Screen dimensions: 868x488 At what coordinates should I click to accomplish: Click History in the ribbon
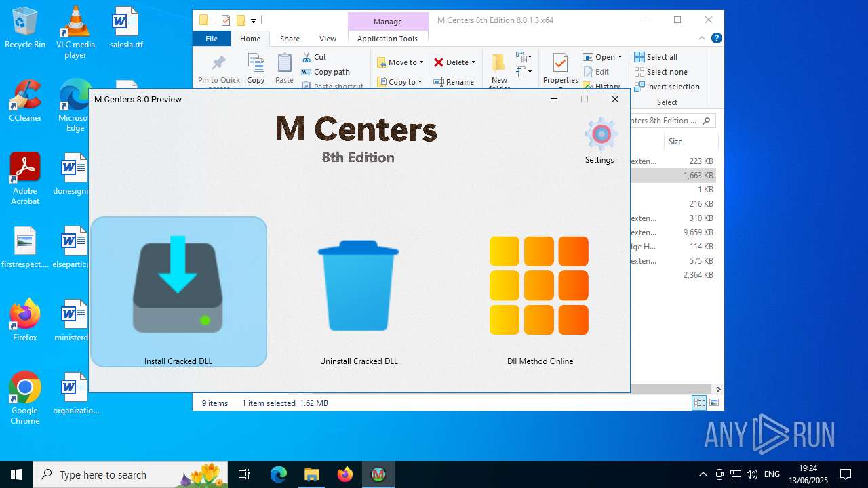(601, 86)
